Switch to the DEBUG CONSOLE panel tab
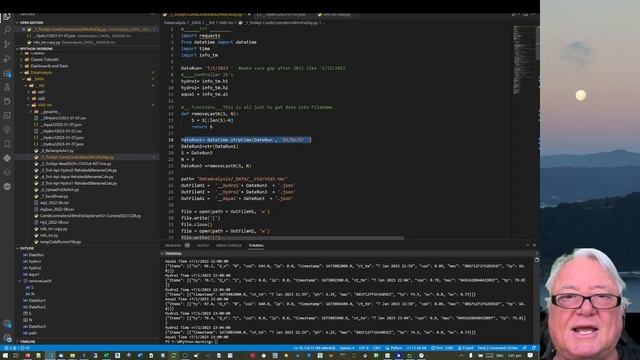Screen dimensions: 640x360 (229, 245)
